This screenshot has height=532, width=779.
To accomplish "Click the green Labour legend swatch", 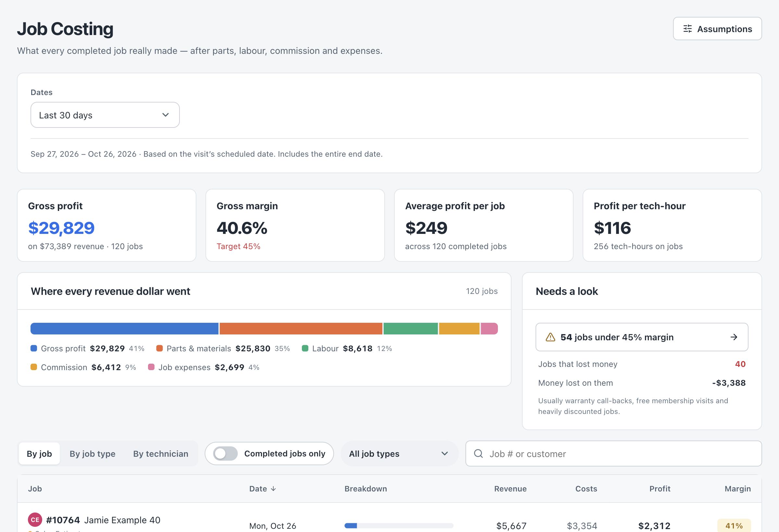I will pos(305,348).
